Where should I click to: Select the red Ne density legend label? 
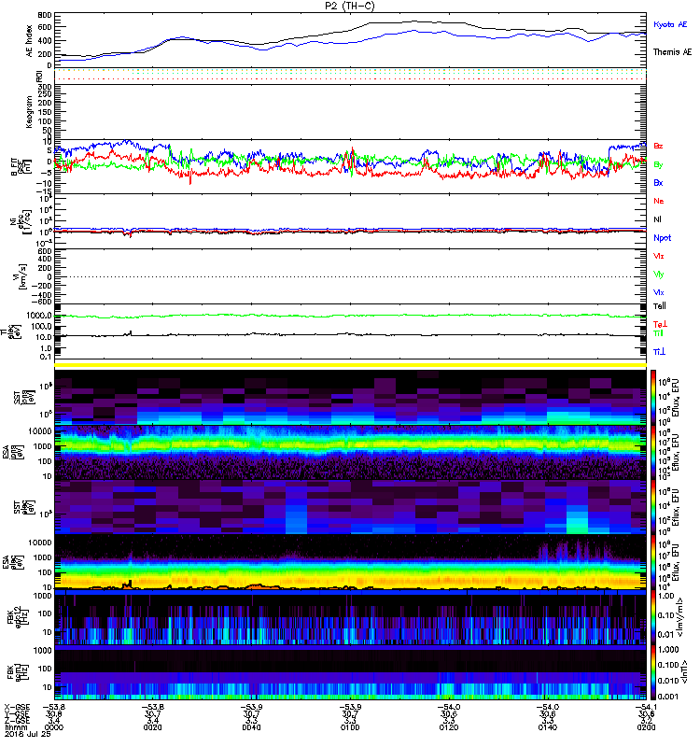[x=659, y=201]
